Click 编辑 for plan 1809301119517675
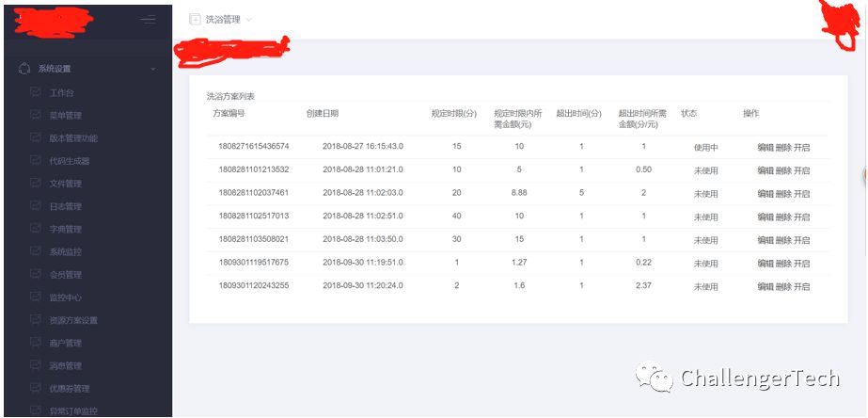This screenshot has width=868, height=418. pos(765,264)
